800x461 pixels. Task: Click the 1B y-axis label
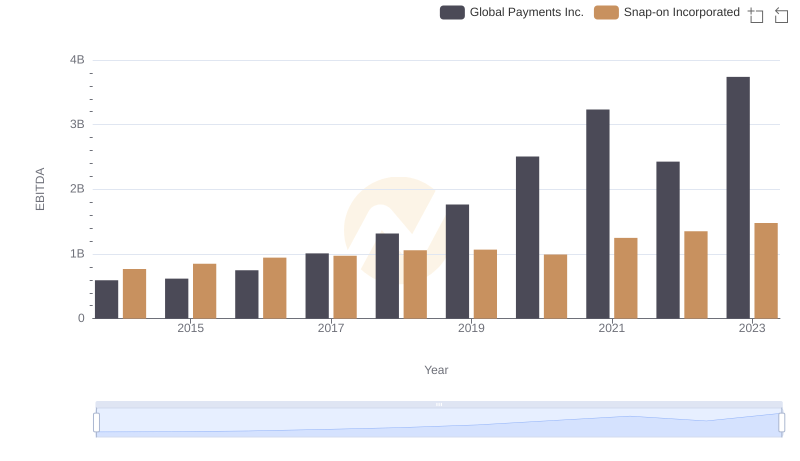coord(77,254)
